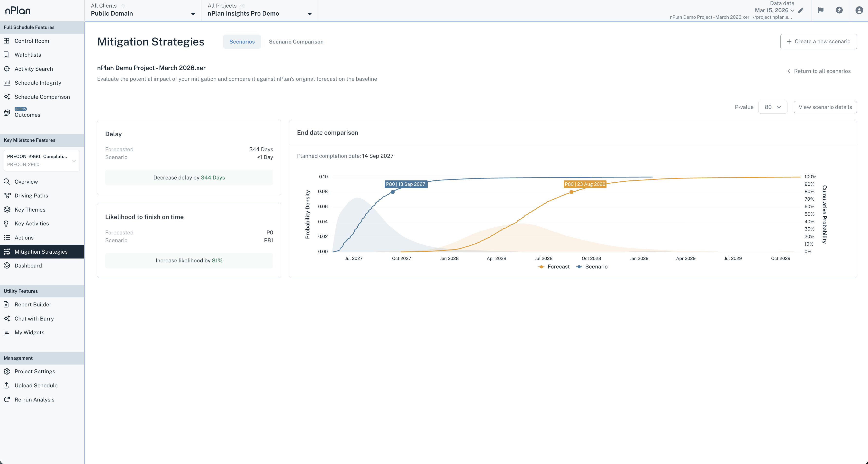Click the Upload Schedule arrow icon
The height and width of the screenshot is (464, 868).
point(6,385)
